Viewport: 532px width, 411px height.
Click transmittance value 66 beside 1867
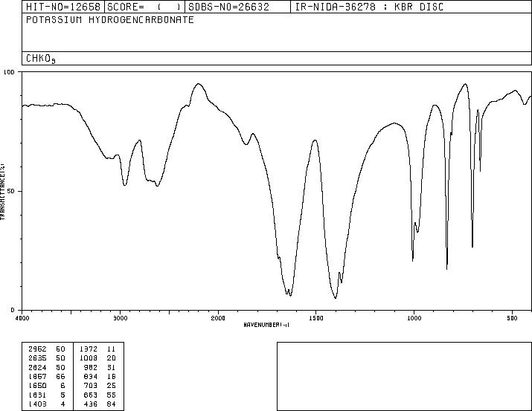point(60,376)
